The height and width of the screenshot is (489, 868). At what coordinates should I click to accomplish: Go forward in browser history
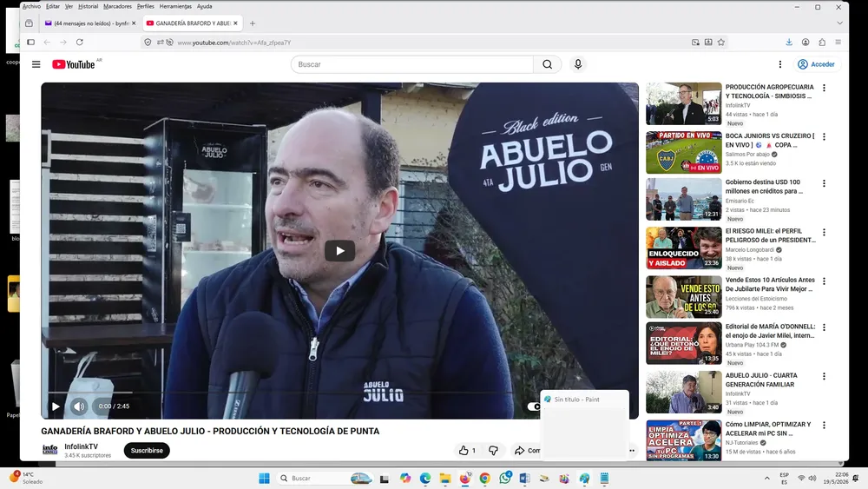pos(63,42)
